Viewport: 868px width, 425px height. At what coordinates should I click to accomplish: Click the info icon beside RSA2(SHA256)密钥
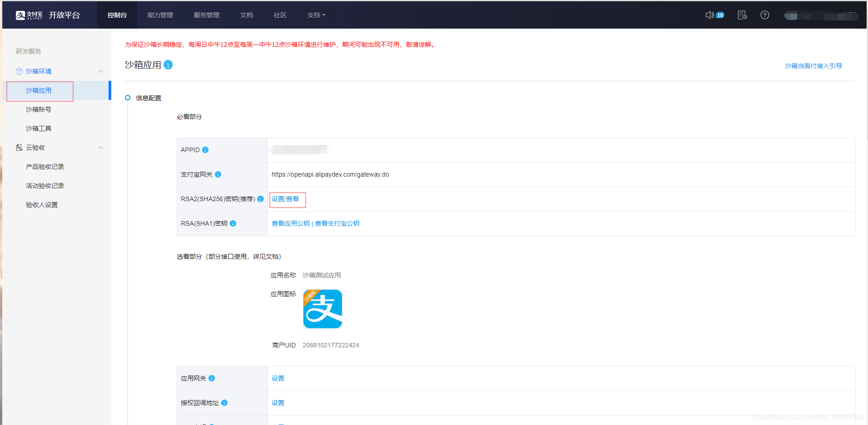click(260, 199)
